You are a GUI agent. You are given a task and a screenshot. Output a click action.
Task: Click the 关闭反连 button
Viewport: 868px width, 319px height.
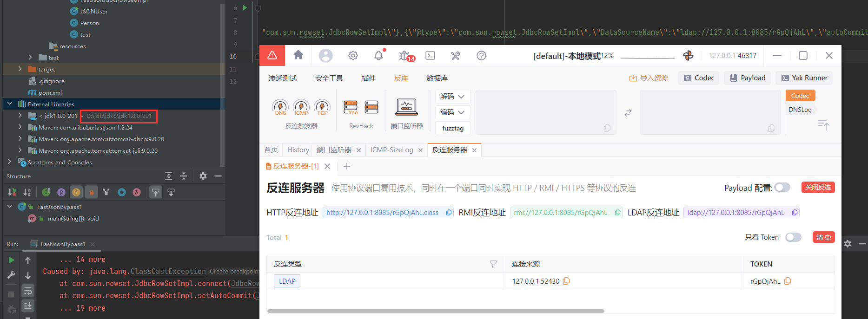(x=818, y=187)
